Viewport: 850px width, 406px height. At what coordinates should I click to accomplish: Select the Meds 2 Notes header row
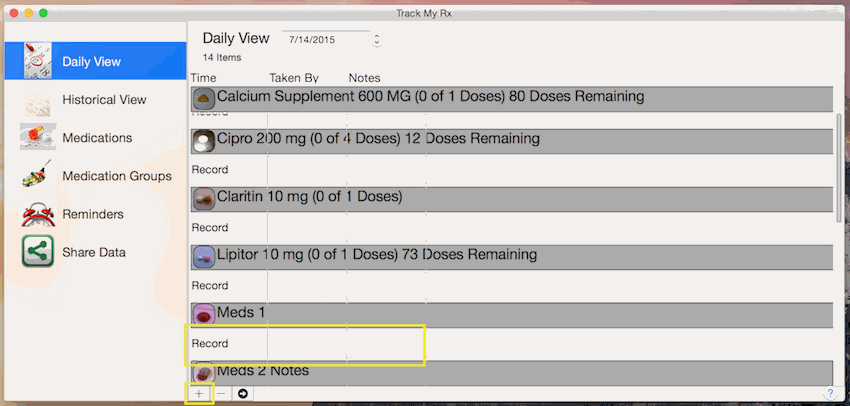pyautogui.click(x=512, y=372)
